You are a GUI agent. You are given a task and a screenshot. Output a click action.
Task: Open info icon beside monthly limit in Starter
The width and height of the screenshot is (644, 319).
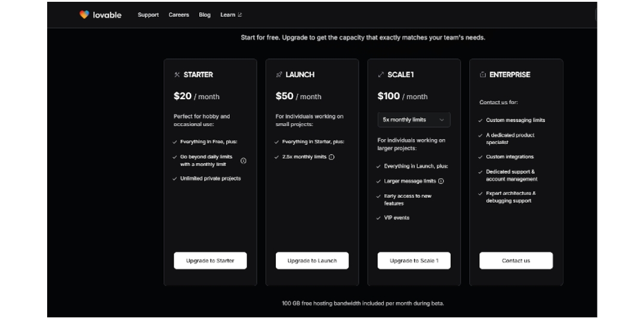[244, 161]
